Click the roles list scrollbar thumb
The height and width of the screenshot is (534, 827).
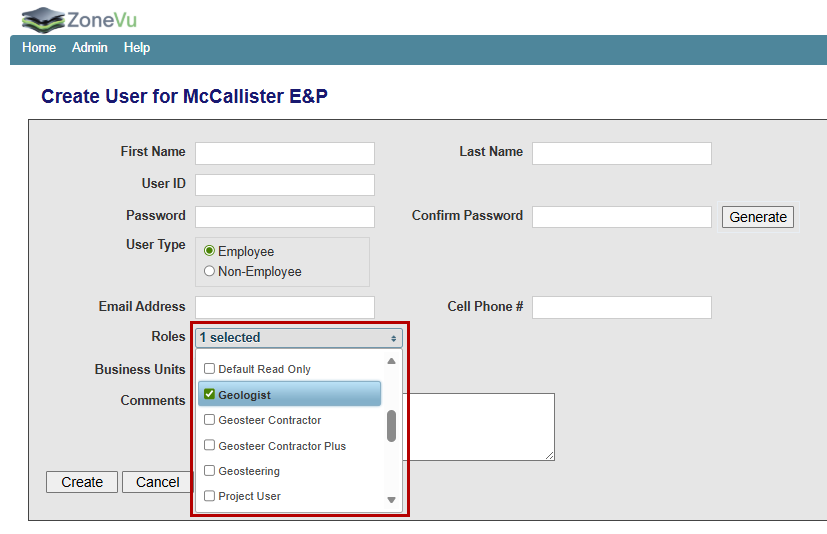coord(391,426)
